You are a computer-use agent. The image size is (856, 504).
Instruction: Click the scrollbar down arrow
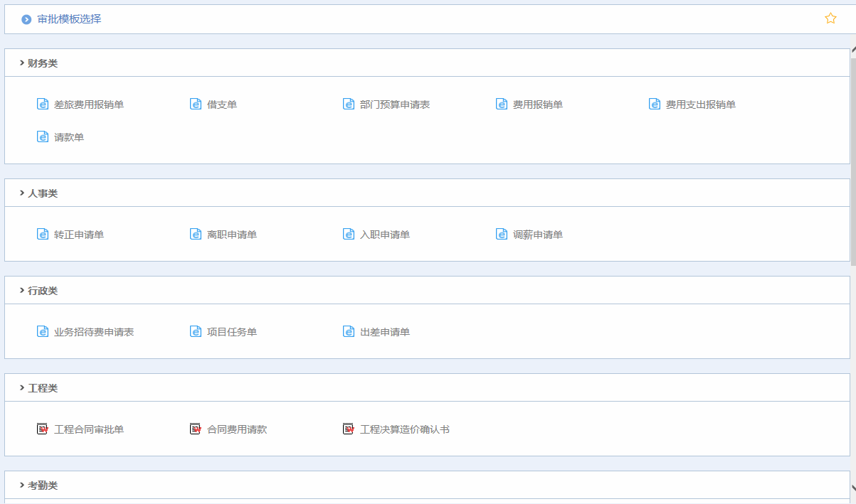point(852,488)
